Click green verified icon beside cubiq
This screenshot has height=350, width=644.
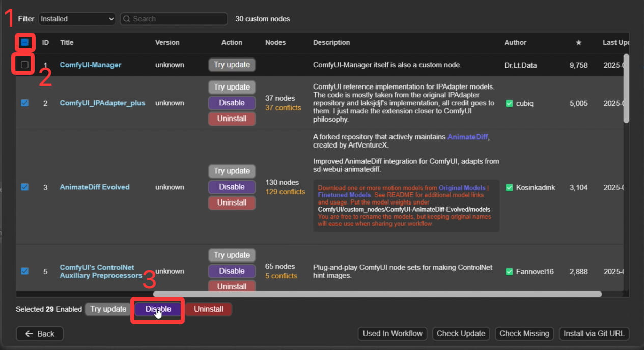pyautogui.click(x=509, y=103)
